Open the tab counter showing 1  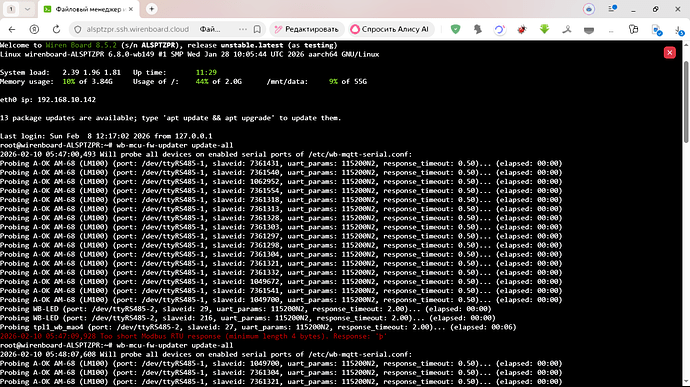click(11, 9)
